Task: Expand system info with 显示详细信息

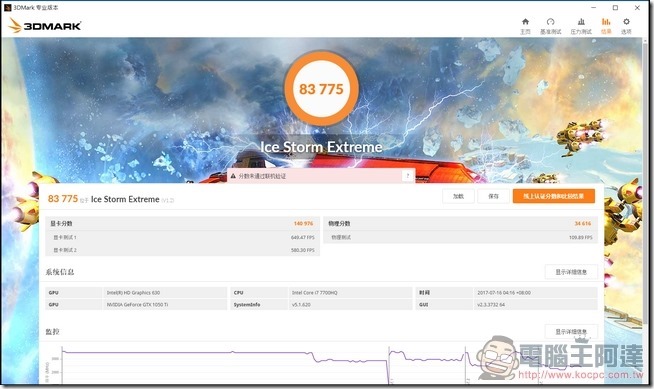Action: click(x=571, y=272)
